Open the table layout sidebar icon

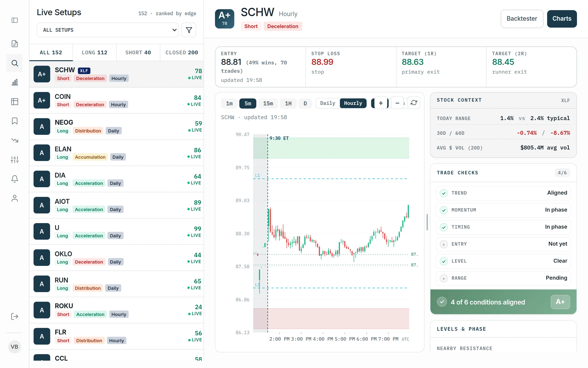[x=14, y=101]
